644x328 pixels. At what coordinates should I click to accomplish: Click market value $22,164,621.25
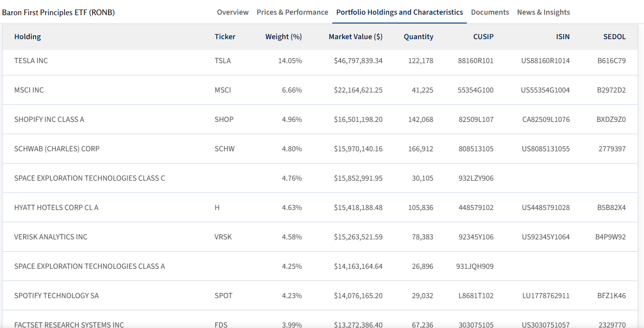[x=358, y=90]
